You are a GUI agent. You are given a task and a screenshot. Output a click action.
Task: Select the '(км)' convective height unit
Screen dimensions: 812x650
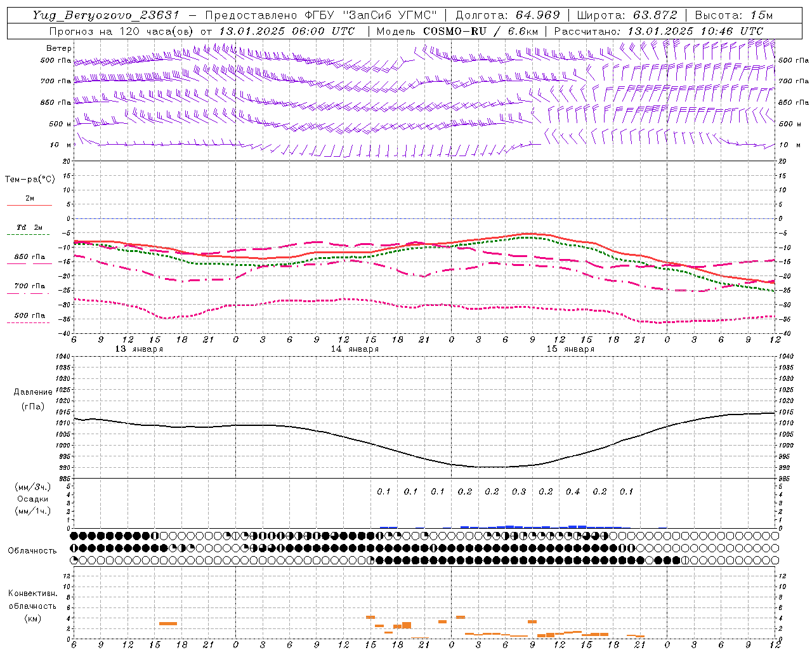click(x=33, y=618)
